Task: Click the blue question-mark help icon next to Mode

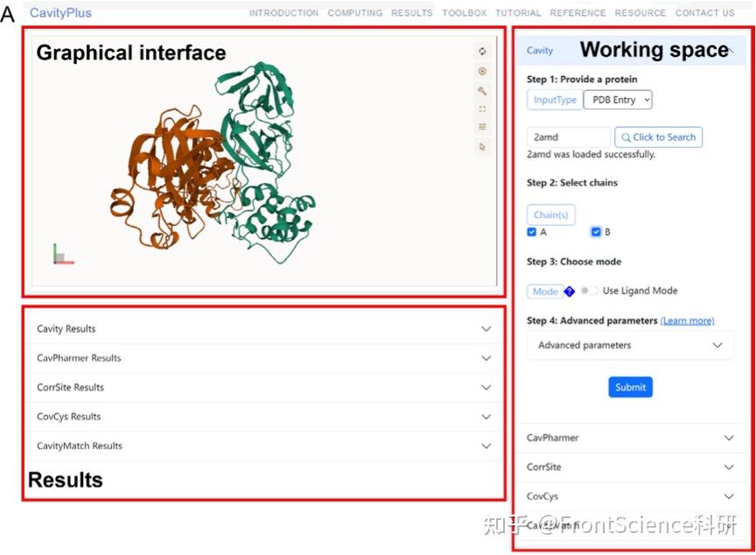Action: (570, 292)
